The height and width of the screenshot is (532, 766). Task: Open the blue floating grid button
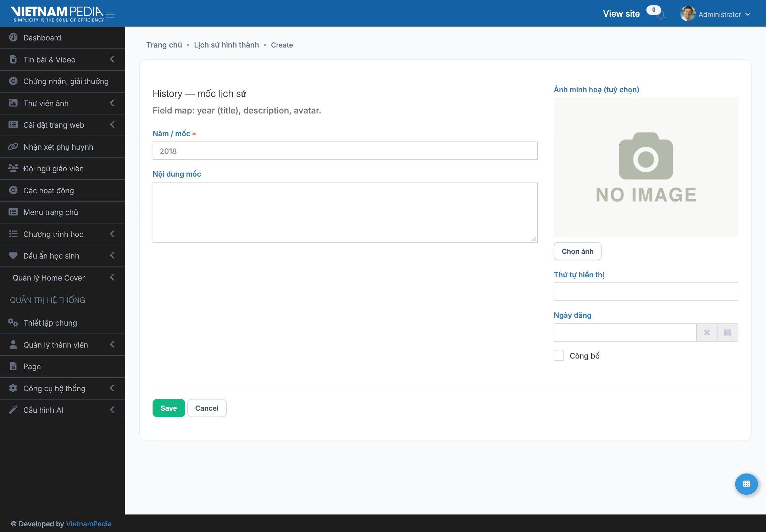click(x=746, y=484)
